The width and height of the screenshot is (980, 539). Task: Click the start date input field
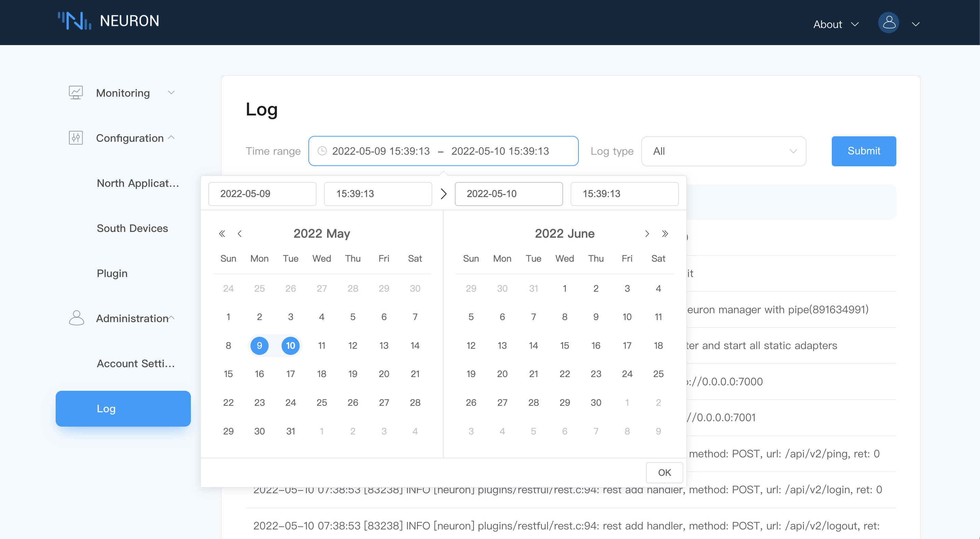click(x=262, y=193)
